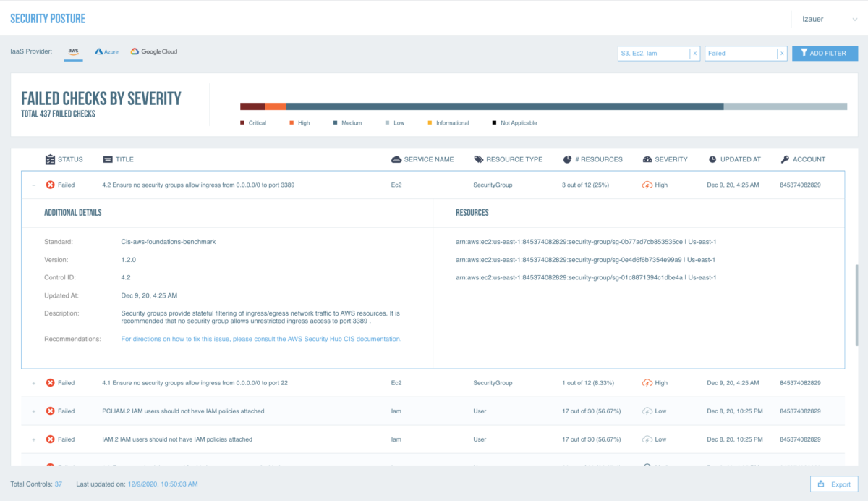868x501 pixels.
Task: Click the Resource Type tag icon
Action: point(479,159)
